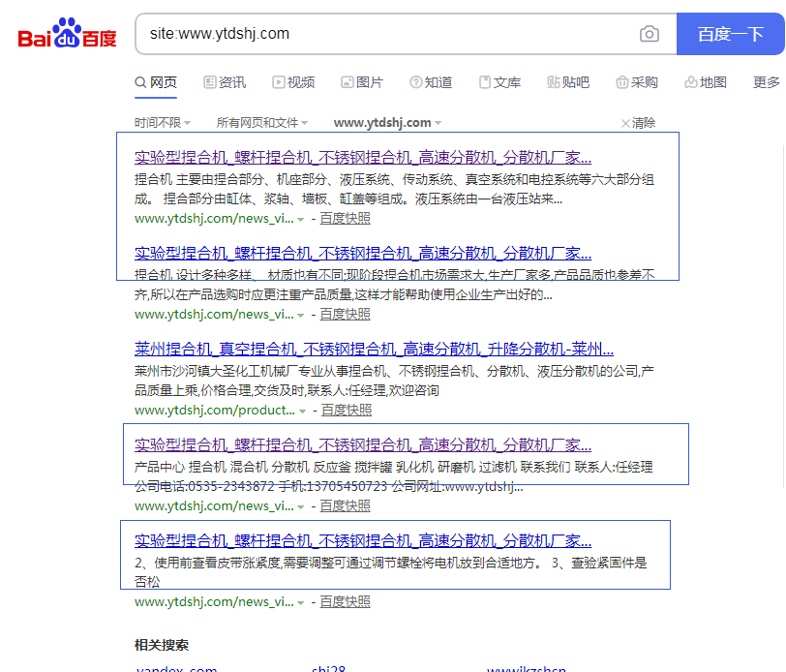The width and height of the screenshot is (786, 672).
Task: Expand the 所有网页和文件 filter
Action: click(x=261, y=122)
